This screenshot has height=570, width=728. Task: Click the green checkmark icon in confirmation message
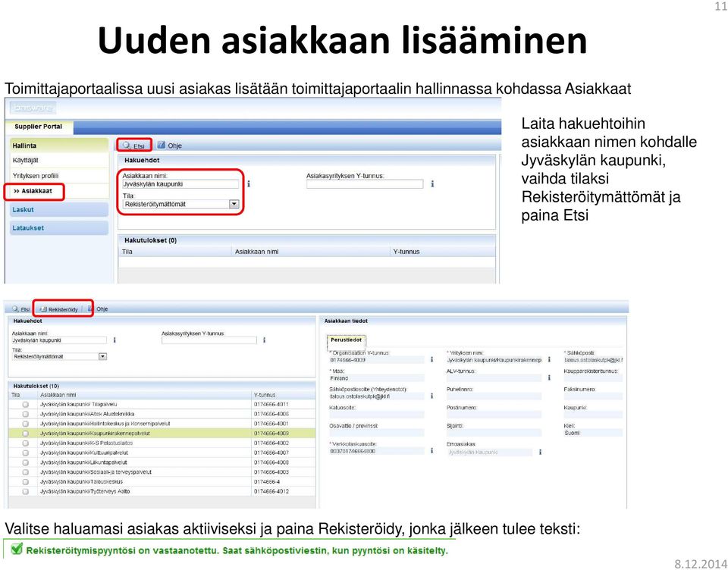[x=16, y=549]
